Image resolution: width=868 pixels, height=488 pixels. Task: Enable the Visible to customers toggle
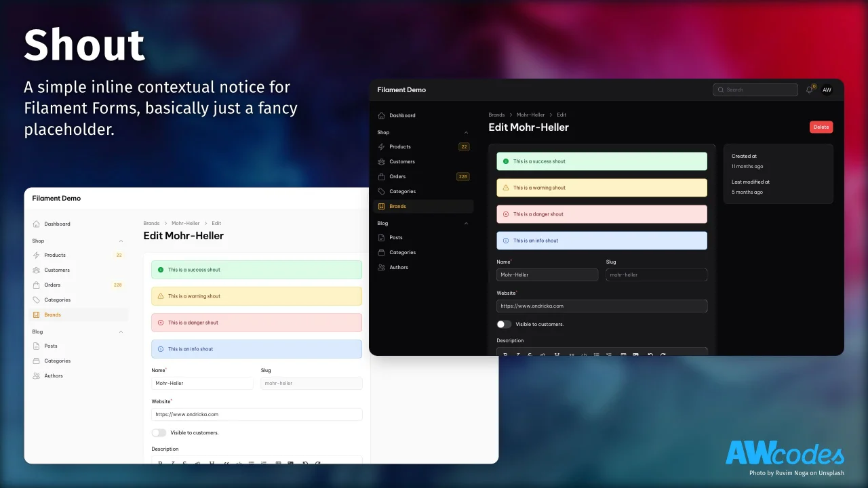(504, 324)
